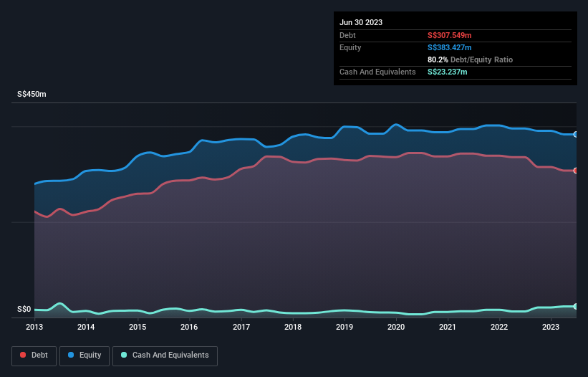Select the 2016 x-axis label
The width and height of the screenshot is (588, 377).
pos(189,327)
